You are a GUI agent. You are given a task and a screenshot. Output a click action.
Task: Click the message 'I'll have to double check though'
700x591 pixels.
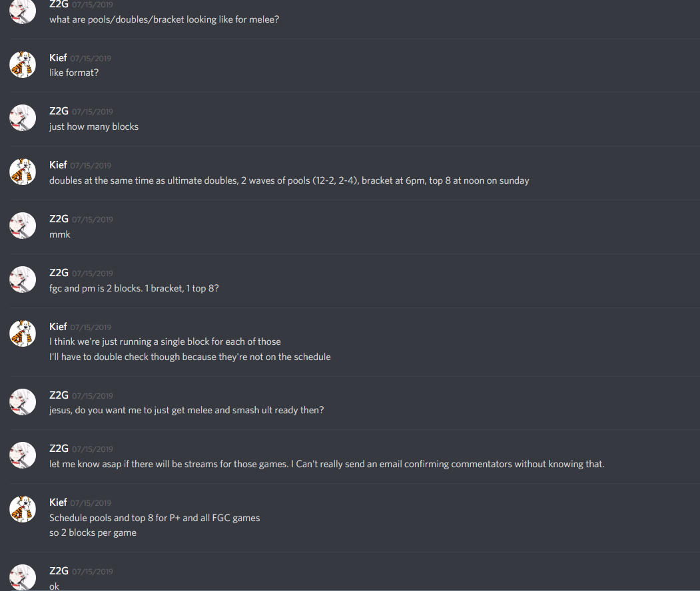click(x=190, y=357)
